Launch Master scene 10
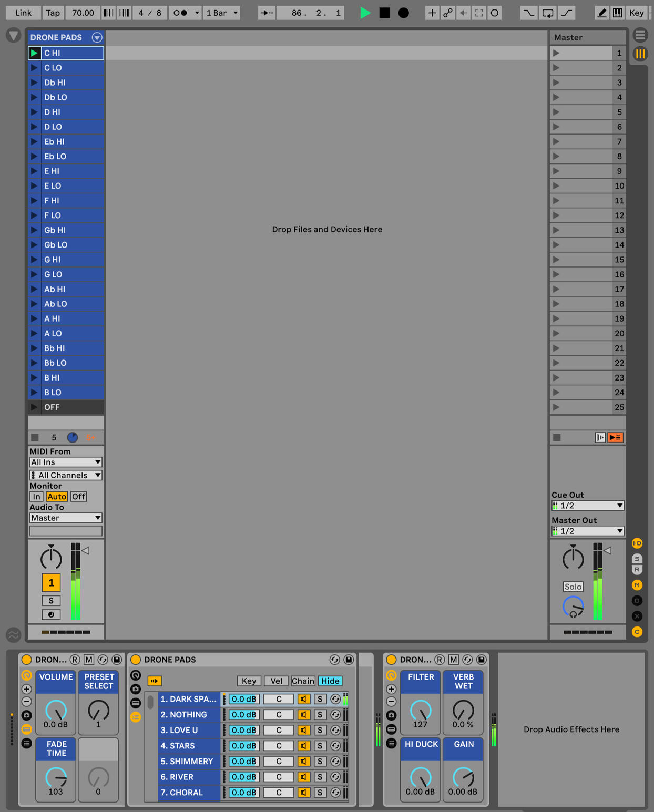Viewport: 654px width, 812px height. (556, 186)
